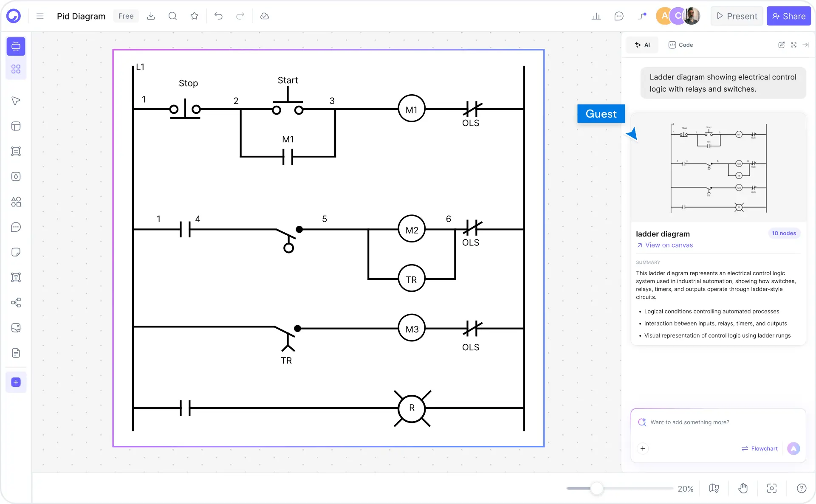Select the Text tool in sidebar
816x504 pixels.
[16, 277]
